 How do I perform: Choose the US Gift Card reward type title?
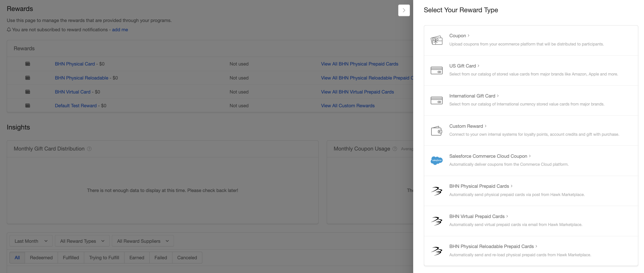coord(462,66)
